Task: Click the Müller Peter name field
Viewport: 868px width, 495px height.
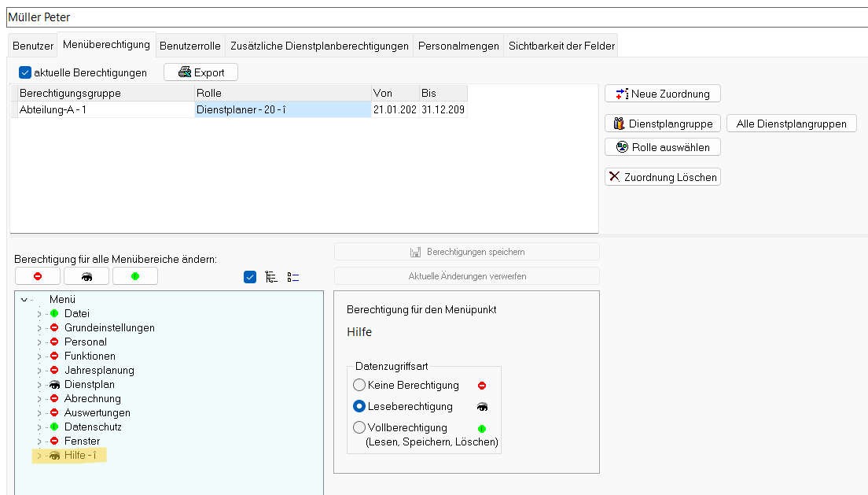Action: click(434, 17)
